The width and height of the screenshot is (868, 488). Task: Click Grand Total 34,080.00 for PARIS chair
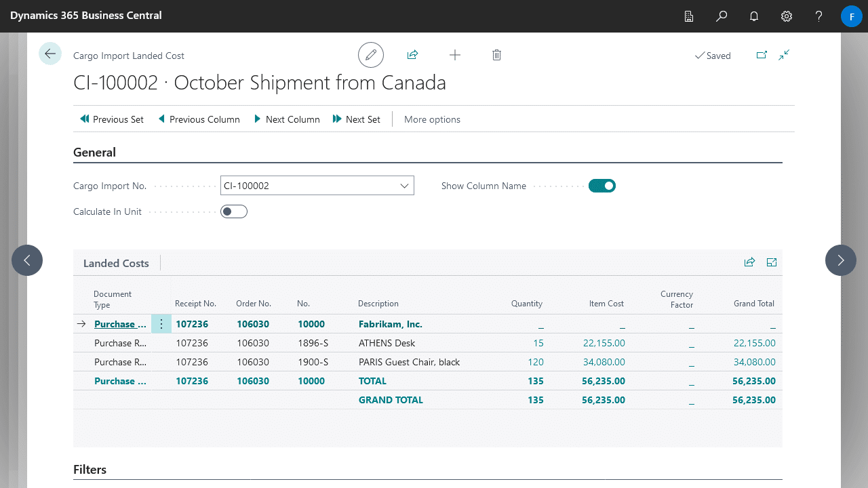pos(755,362)
